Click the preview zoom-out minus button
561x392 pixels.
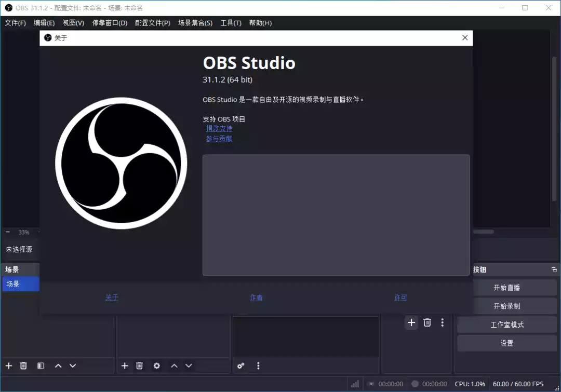(7, 232)
